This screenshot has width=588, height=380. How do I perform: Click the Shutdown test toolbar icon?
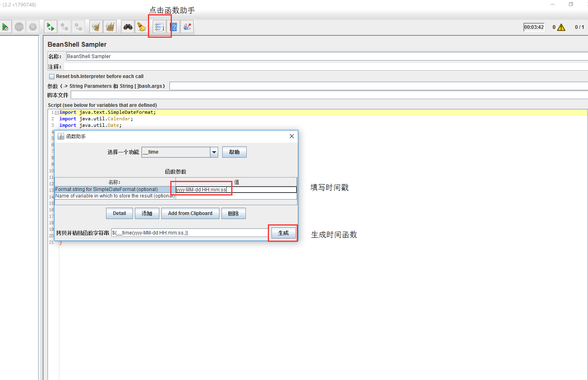click(x=33, y=27)
